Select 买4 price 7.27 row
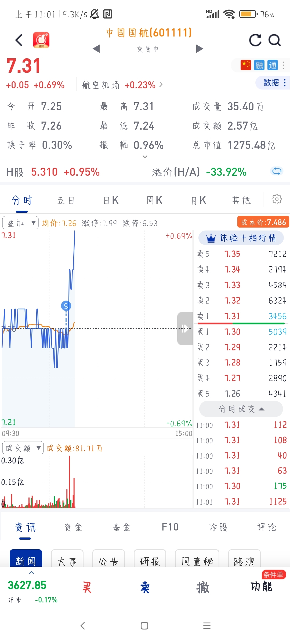This screenshot has width=290, height=644. click(x=241, y=378)
